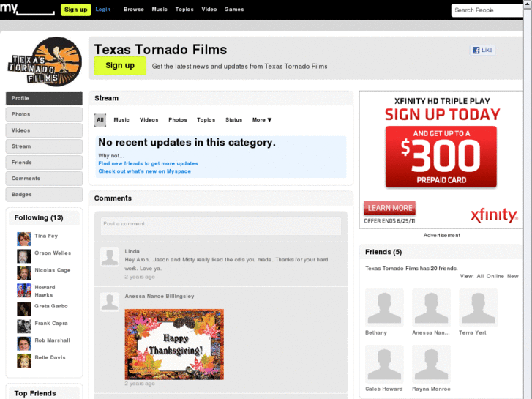Open Linda's name link in comments
This screenshot has height=399, width=532.
(x=132, y=251)
